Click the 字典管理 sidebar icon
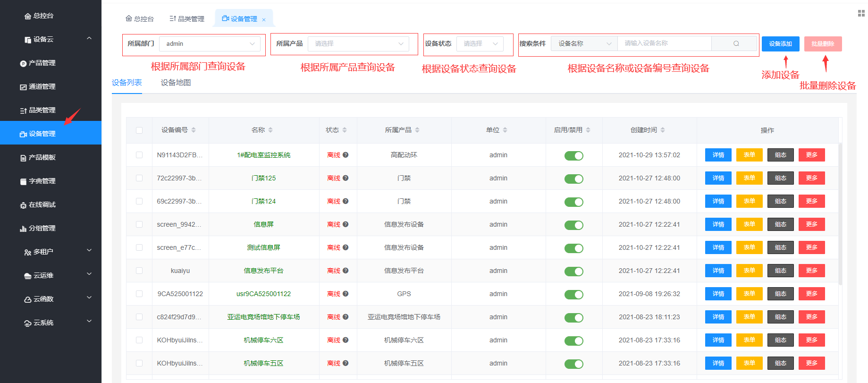 (x=23, y=181)
